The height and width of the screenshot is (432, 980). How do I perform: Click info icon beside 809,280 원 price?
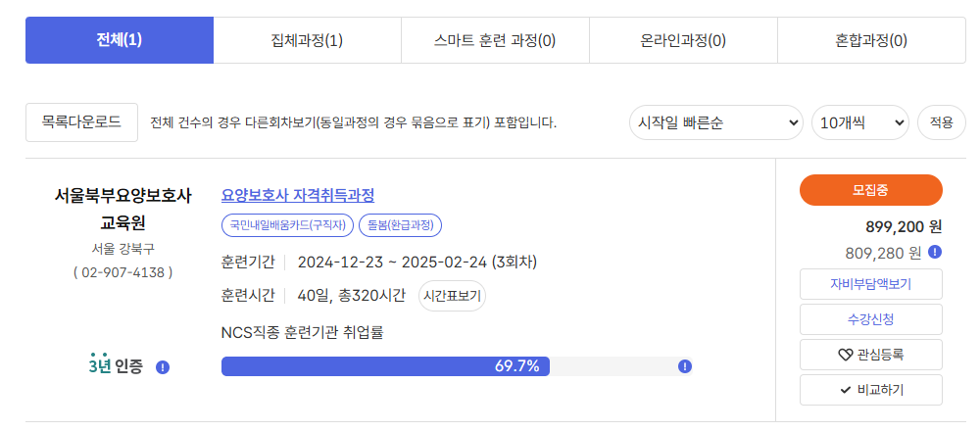pyautogui.click(x=935, y=252)
